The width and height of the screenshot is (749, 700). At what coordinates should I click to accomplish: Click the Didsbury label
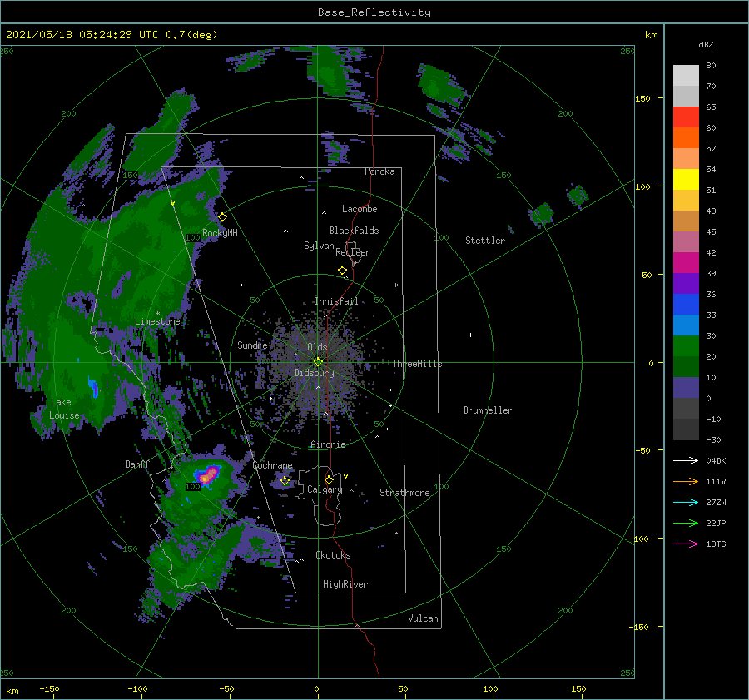point(315,373)
